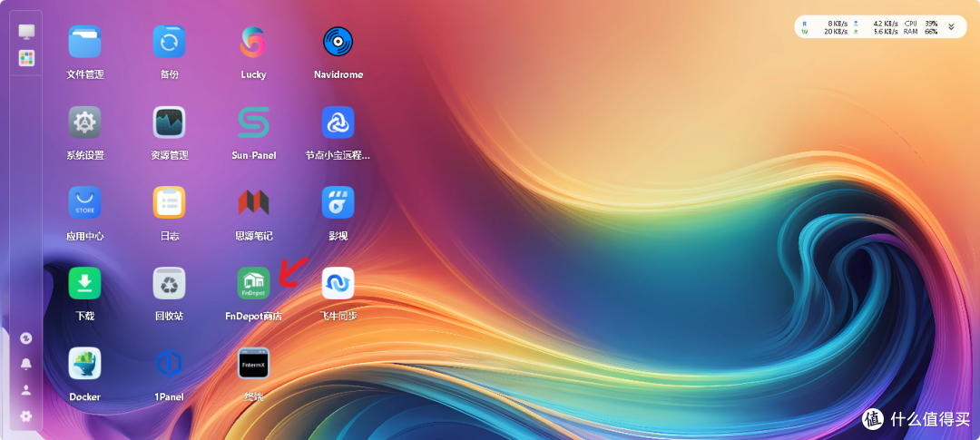This screenshot has height=440, width=980.
Task: Open the 飞牛同步 sync app
Action: point(338,283)
